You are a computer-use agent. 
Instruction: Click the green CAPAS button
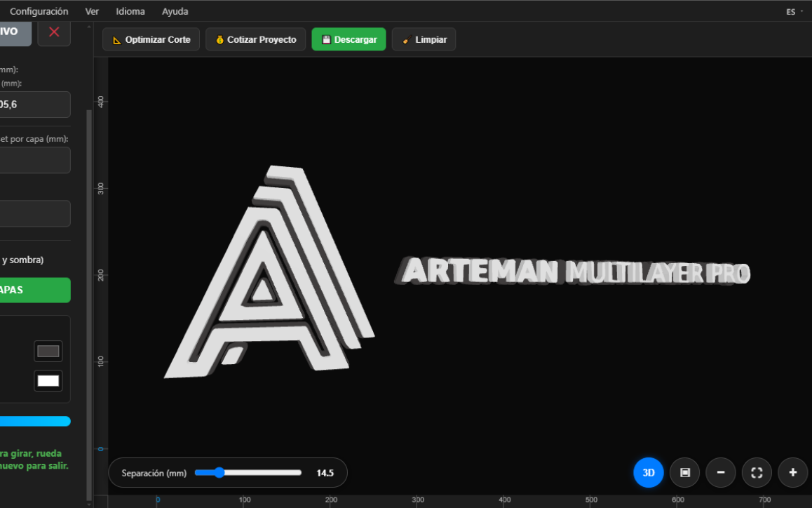click(34, 290)
